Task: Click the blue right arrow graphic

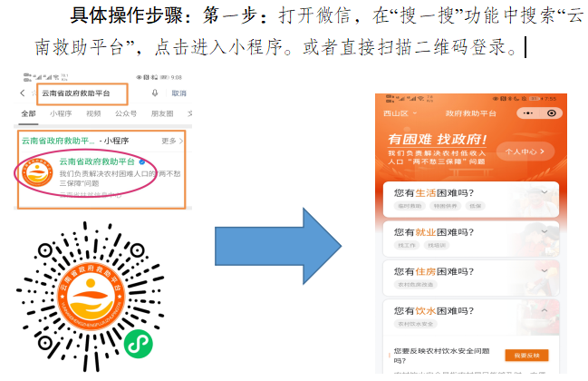Action: pyautogui.click(x=278, y=246)
